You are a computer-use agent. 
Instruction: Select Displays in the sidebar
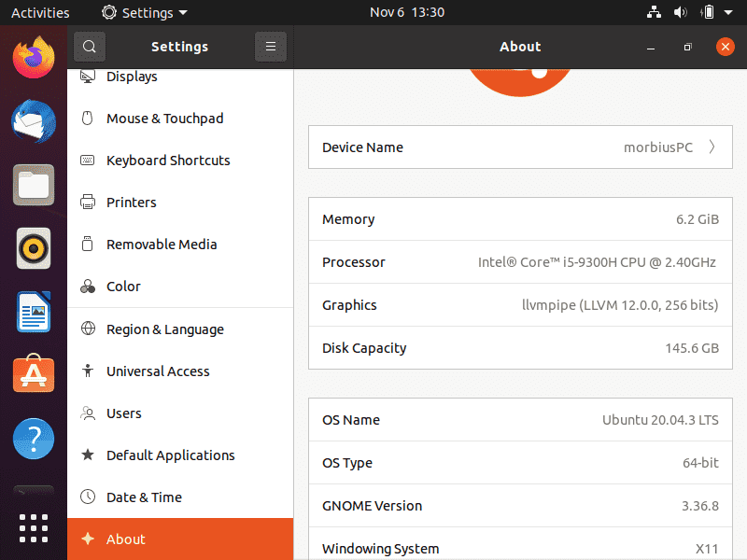click(180, 77)
